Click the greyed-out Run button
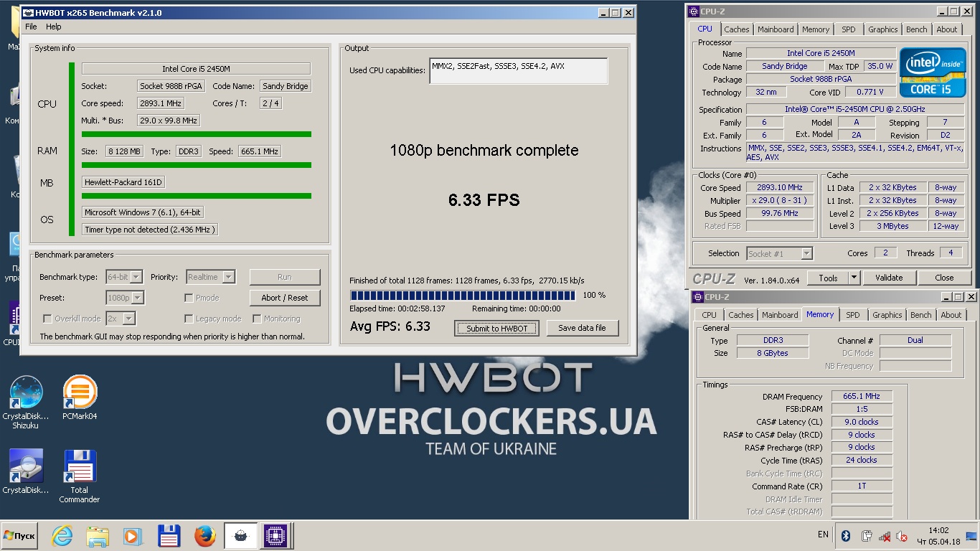Screen dimensions: 980x551 pos(285,277)
